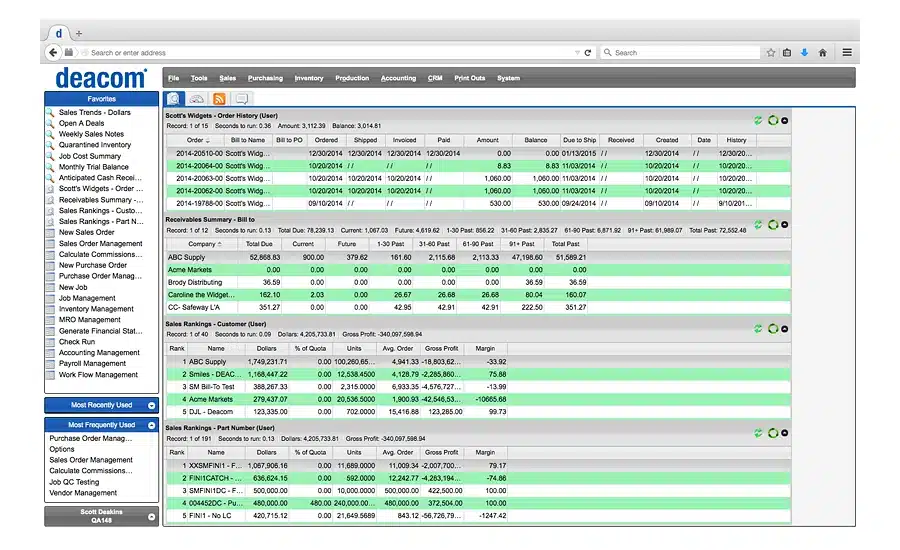This screenshot has width=900, height=550.
Task: Open the gauge dashboard tab icon
Action: click(x=196, y=99)
